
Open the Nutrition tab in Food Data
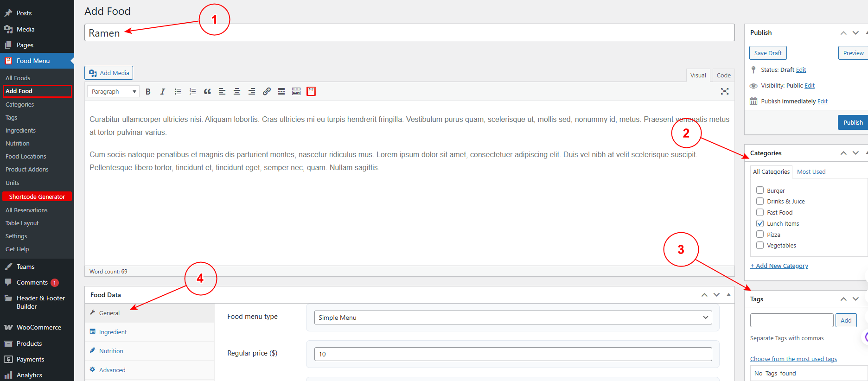(x=150, y=351)
